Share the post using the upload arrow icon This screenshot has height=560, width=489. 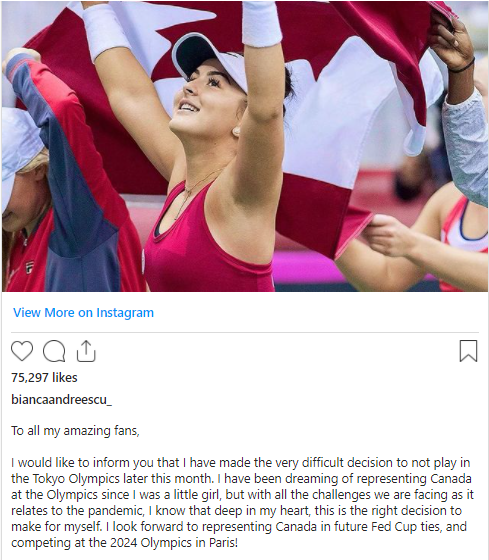(86, 351)
